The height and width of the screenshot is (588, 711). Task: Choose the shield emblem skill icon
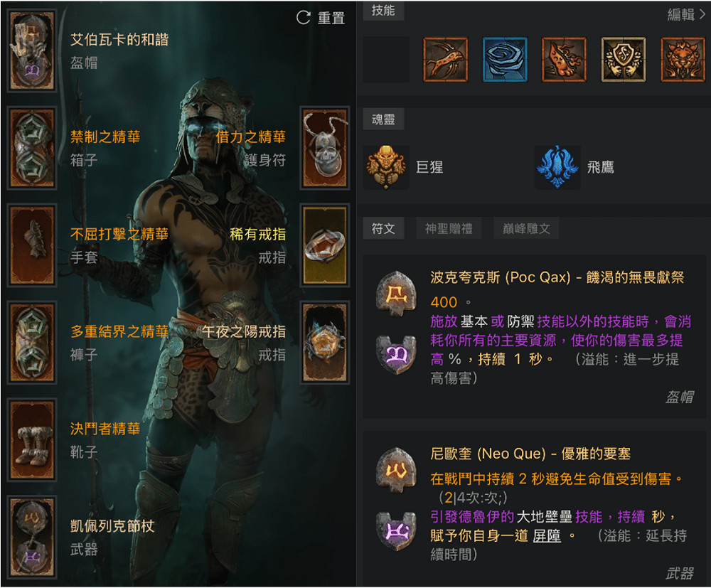(623, 60)
